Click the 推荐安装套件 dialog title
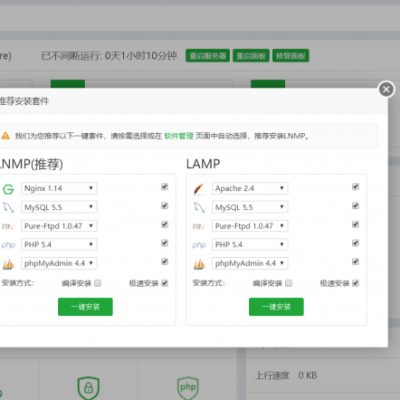This screenshot has height=400, width=400. (24, 101)
